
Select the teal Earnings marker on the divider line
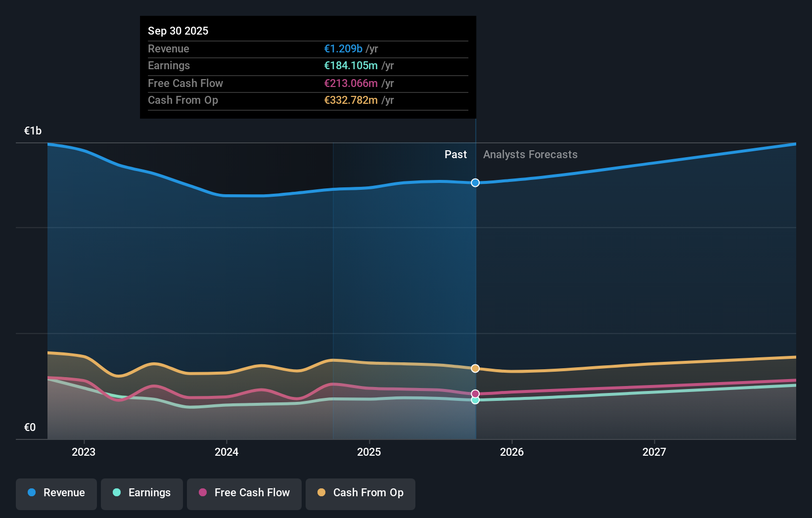point(475,400)
